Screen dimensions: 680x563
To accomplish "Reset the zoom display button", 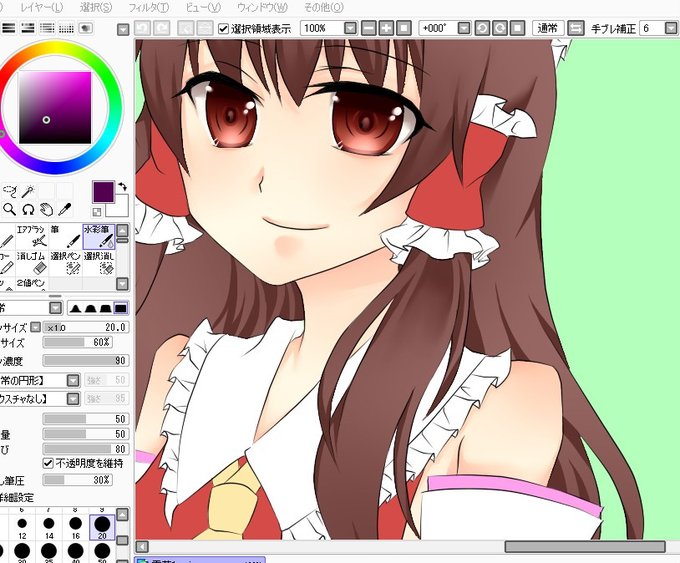I will click(404, 28).
